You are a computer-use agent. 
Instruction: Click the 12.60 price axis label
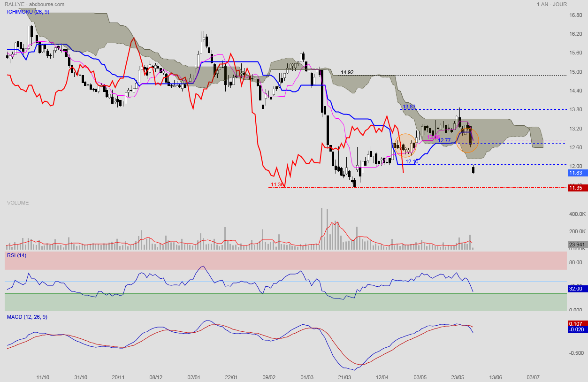[x=576, y=147]
